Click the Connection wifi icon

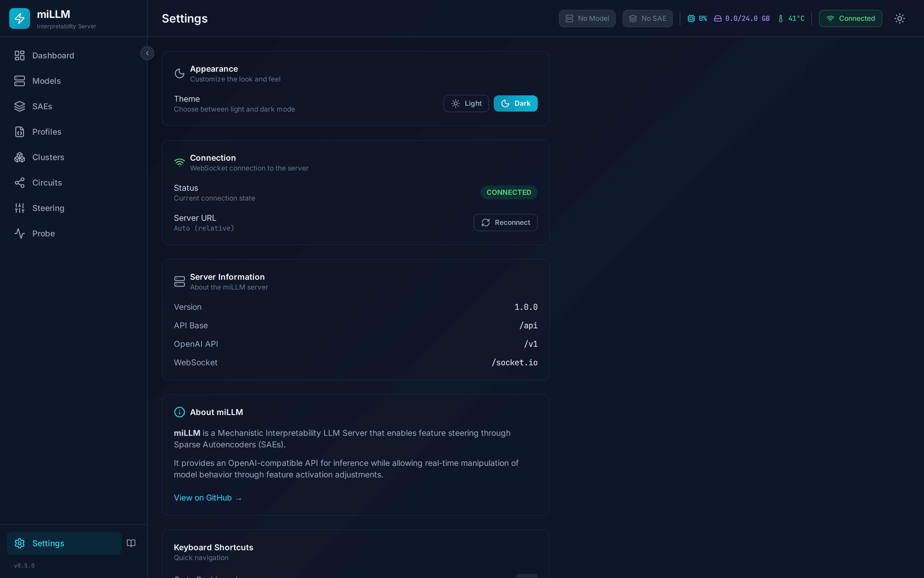coord(179,162)
